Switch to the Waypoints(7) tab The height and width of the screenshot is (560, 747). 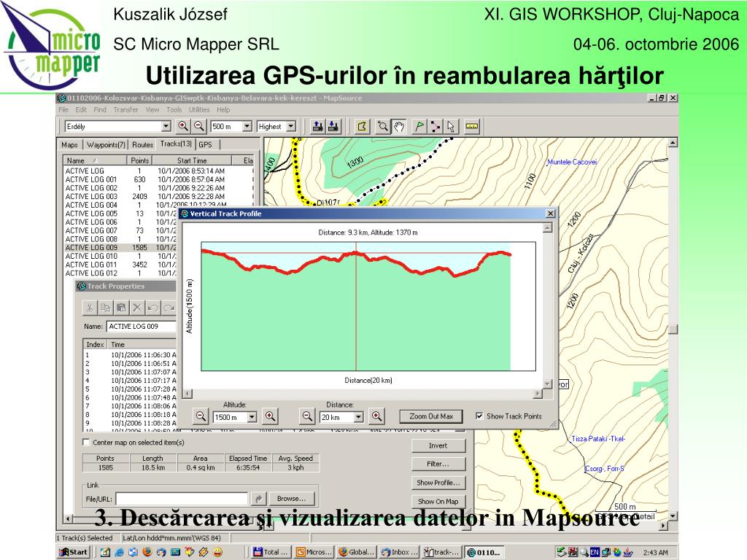[106, 144]
